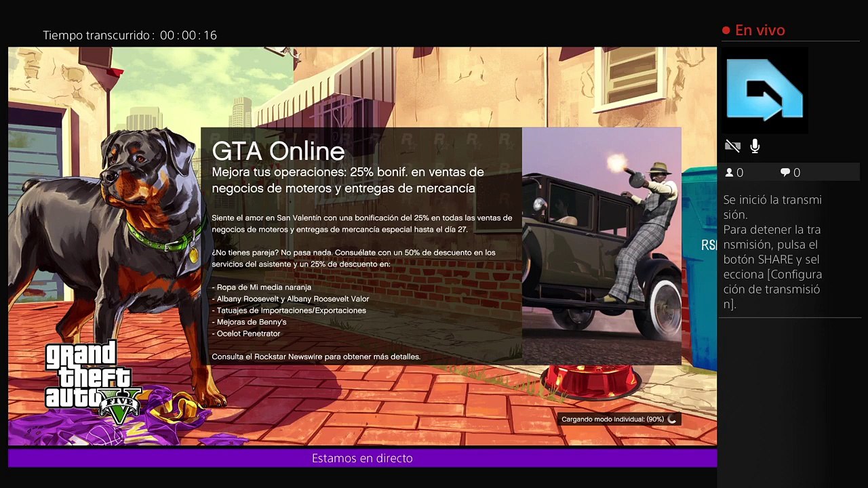
Task: Toggle the crossed-out camera icon
Action: [732, 146]
